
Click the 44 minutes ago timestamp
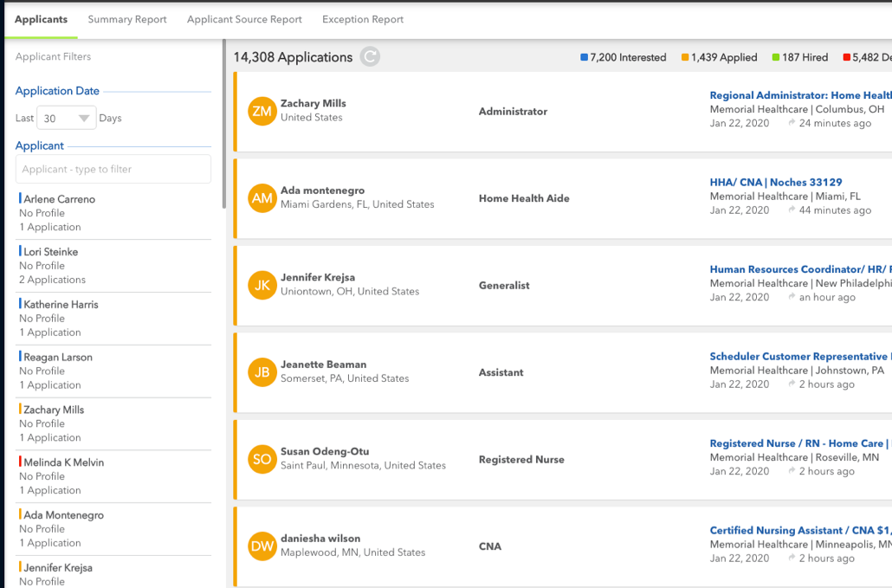(x=835, y=210)
